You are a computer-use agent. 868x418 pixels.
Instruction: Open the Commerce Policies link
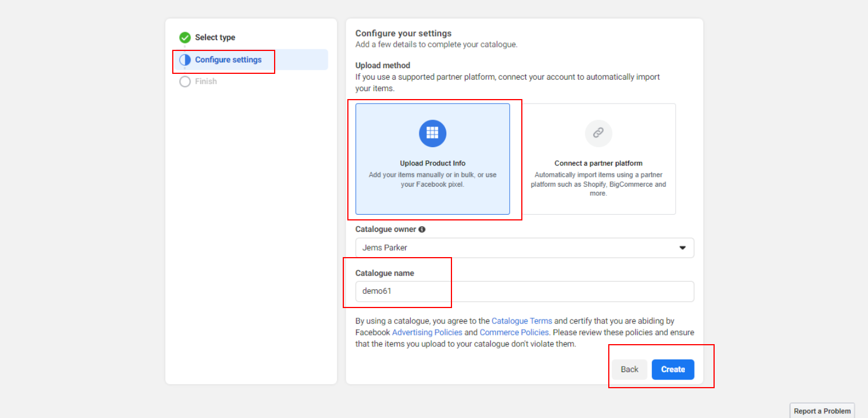pyautogui.click(x=514, y=332)
